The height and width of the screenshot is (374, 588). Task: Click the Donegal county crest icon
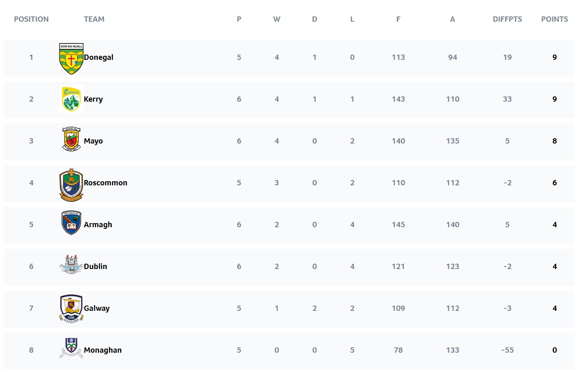pos(71,59)
